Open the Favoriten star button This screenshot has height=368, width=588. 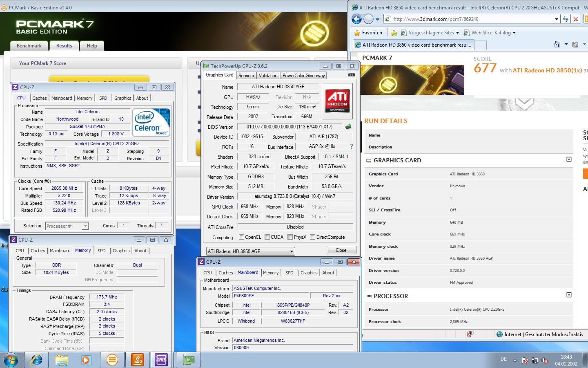point(368,33)
